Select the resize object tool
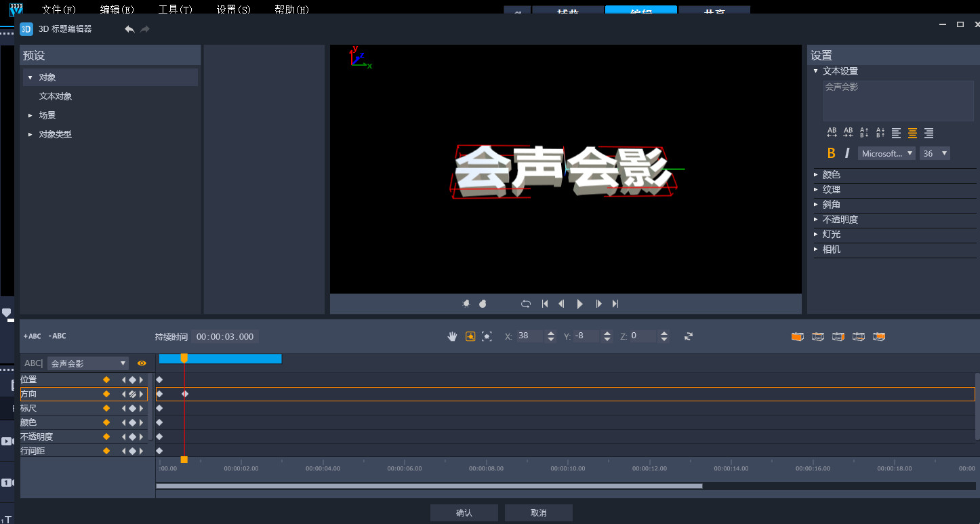980x524 pixels. tap(487, 336)
